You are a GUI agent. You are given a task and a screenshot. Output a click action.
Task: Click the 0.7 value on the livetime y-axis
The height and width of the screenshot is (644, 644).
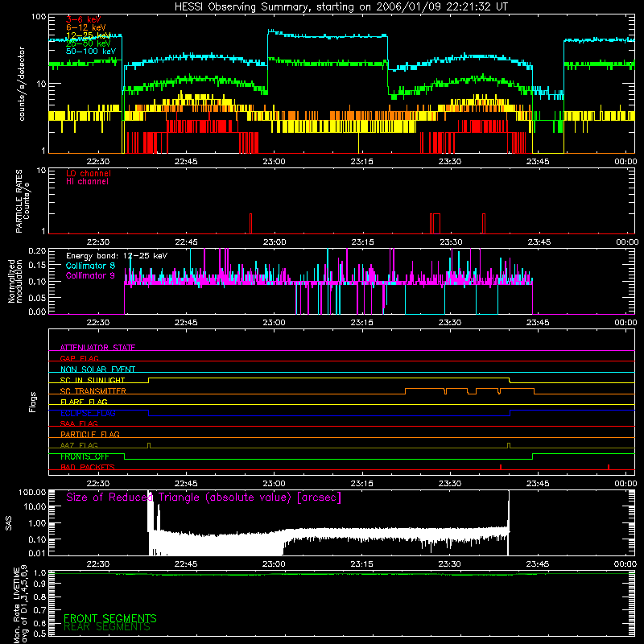click(39, 609)
